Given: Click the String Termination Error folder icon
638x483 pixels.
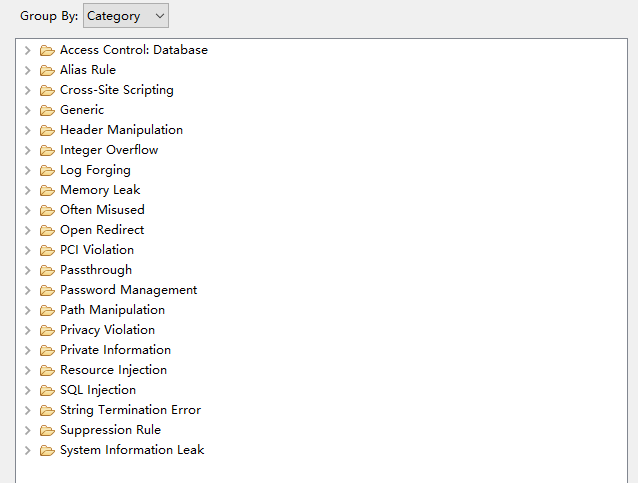Looking at the screenshot, I should pyautogui.click(x=47, y=410).
